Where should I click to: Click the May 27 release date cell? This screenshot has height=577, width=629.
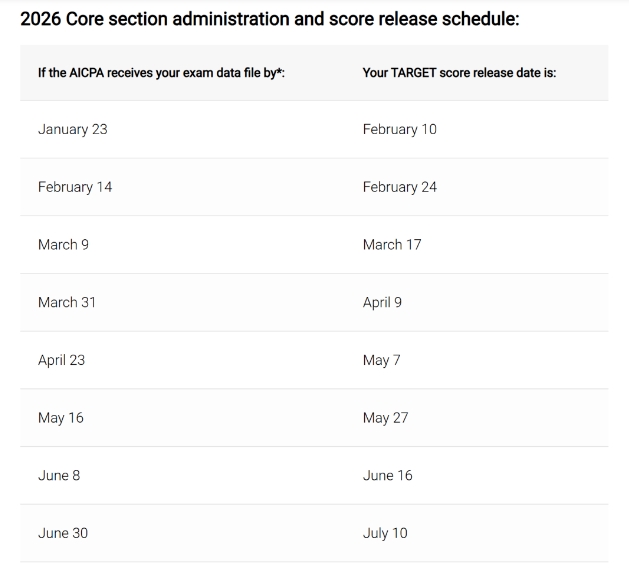point(385,418)
